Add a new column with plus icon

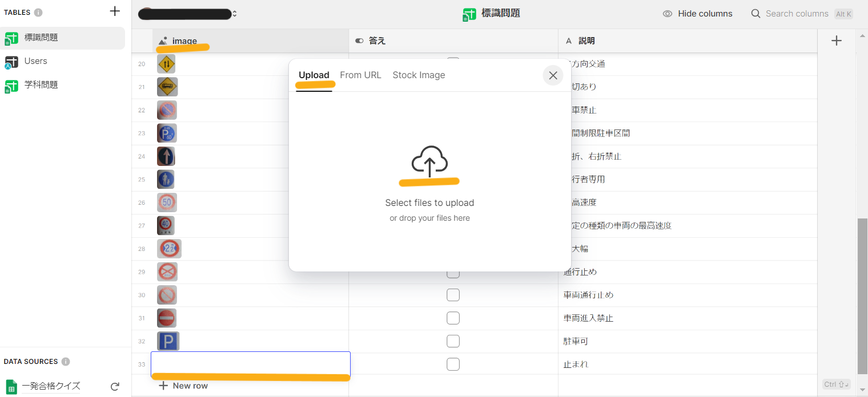[x=837, y=40]
